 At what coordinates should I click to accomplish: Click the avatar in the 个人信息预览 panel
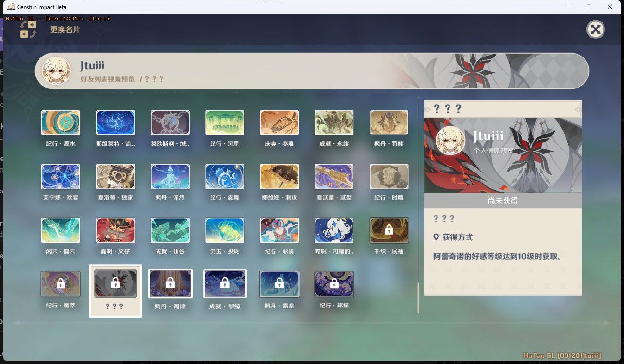coord(450,141)
